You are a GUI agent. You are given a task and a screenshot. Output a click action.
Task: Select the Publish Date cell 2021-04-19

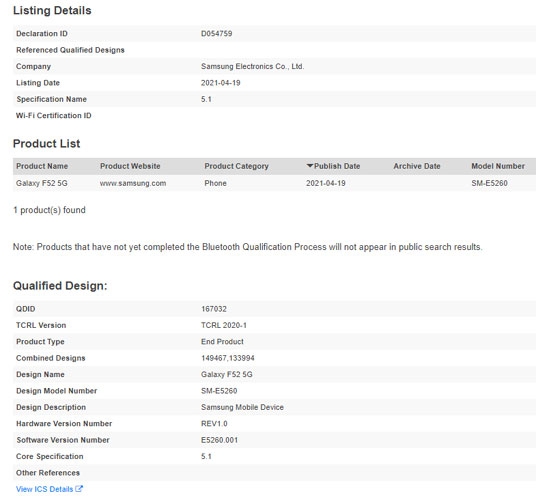click(326, 183)
